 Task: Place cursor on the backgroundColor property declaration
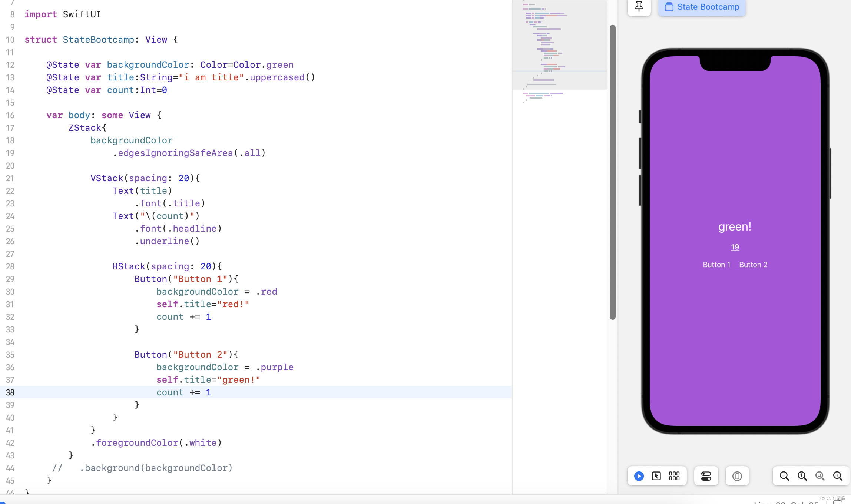pos(148,64)
